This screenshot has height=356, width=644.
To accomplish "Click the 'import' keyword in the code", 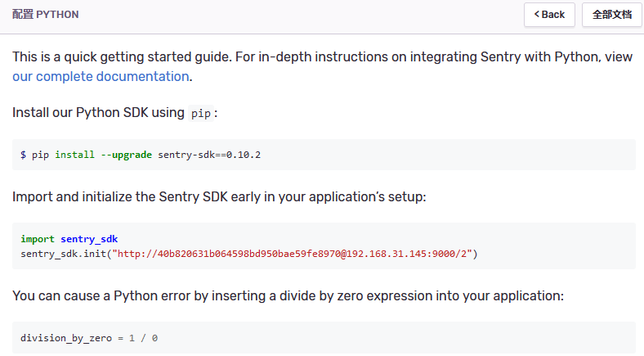I will pyautogui.click(x=38, y=239).
